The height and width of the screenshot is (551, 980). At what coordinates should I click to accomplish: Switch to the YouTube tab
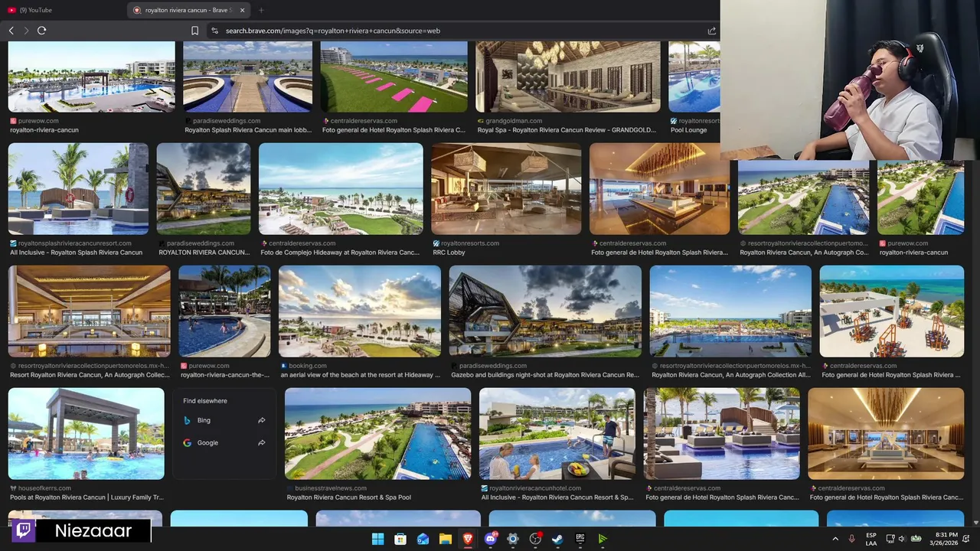[63, 10]
